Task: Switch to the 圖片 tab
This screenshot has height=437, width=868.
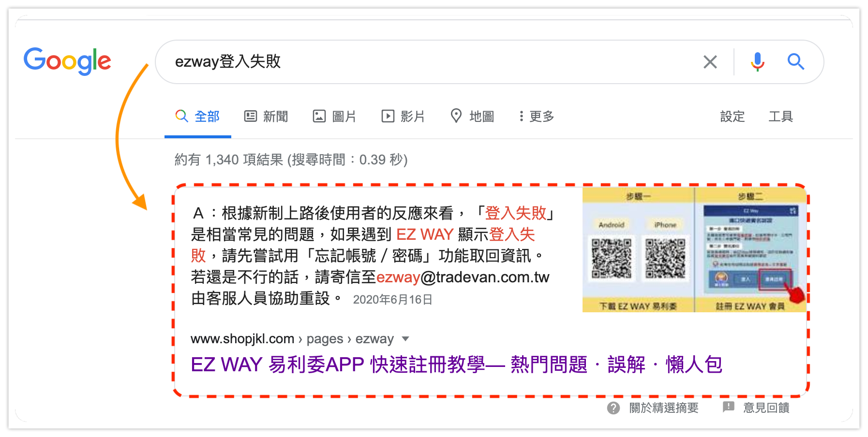Action: 334,117
